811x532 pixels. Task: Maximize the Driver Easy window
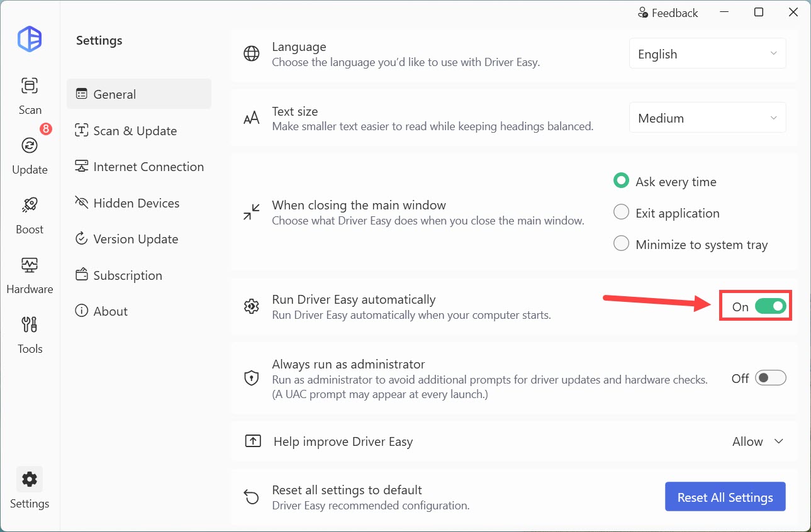point(759,12)
